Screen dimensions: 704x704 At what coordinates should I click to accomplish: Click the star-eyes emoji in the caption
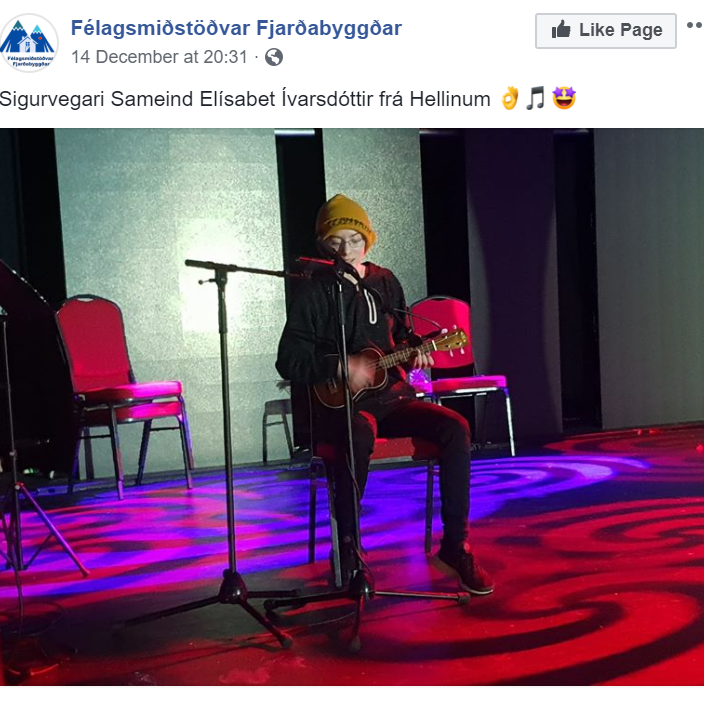tap(564, 98)
